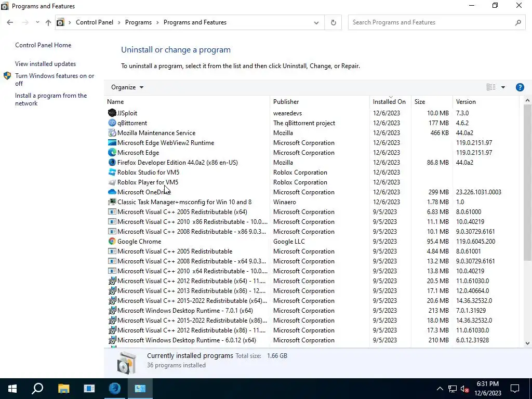The image size is (532, 399).
Task: Select Visual C++ 2015-2022 Redistributable (x86) row
Action: click(312, 320)
